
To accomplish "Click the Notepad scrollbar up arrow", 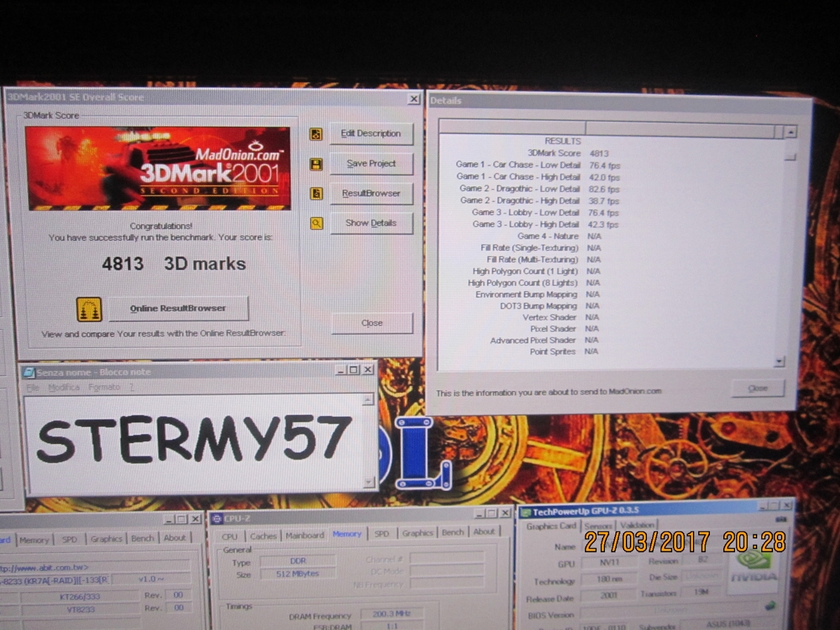I will [367, 400].
